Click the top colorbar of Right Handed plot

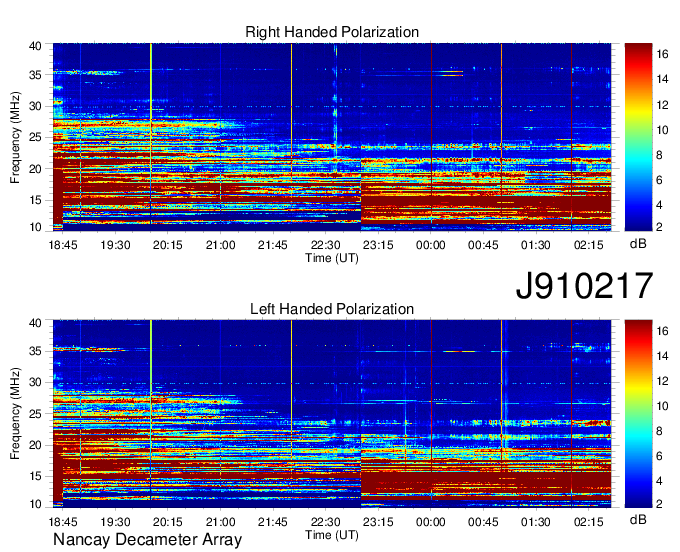click(x=638, y=137)
